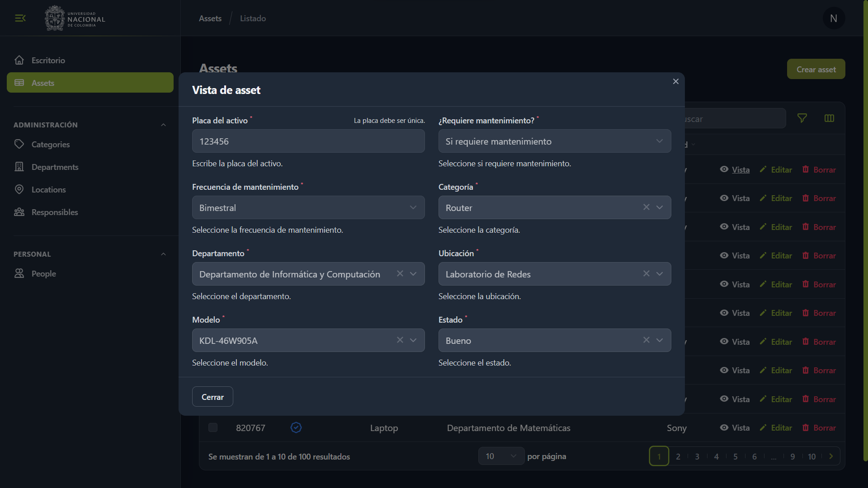Collapse the Administración section

point(163,125)
